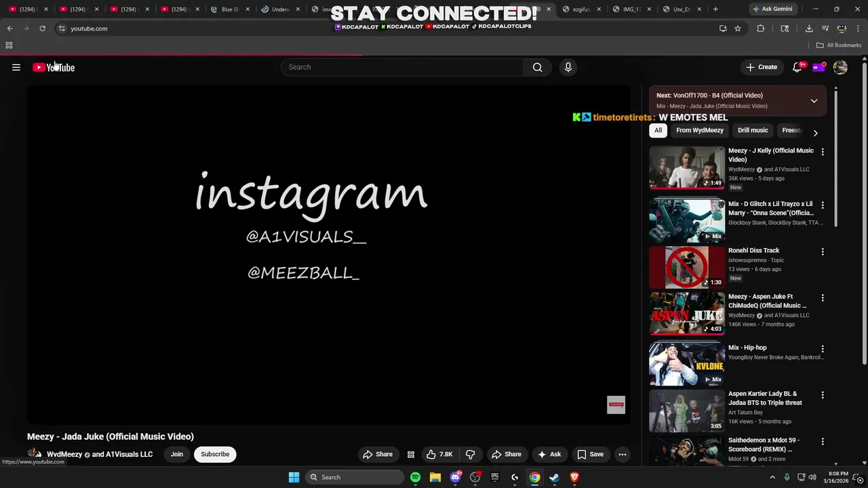
Task: Open the taskbar volume control
Action: 812,477
